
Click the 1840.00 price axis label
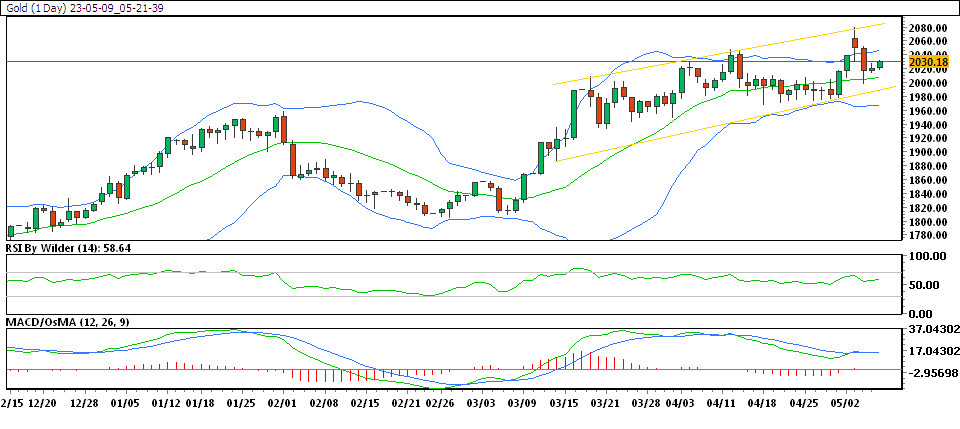click(x=929, y=195)
